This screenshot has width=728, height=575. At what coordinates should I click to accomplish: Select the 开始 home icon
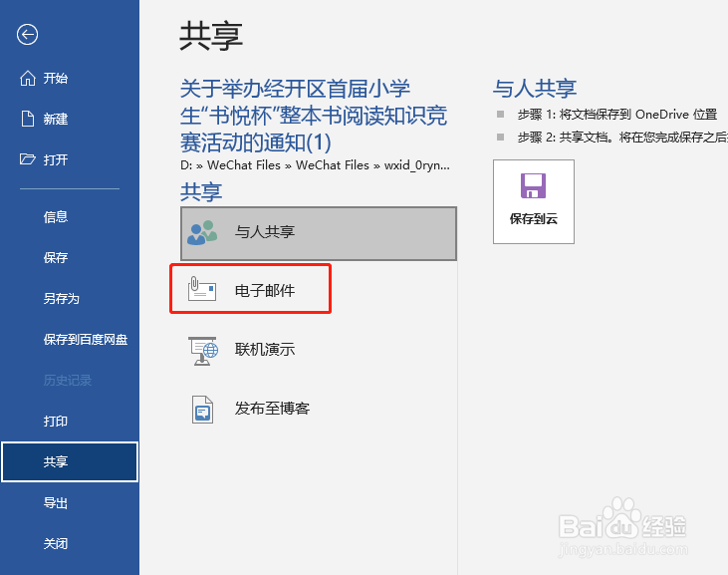tap(28, 78)
